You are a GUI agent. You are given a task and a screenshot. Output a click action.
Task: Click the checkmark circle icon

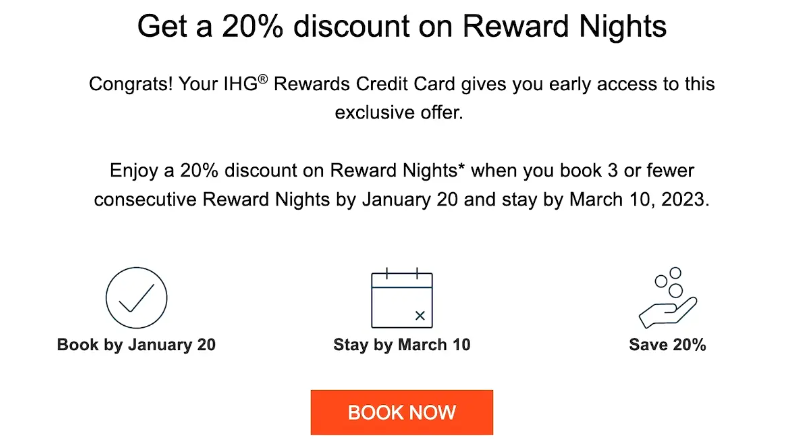pos(136,298)
